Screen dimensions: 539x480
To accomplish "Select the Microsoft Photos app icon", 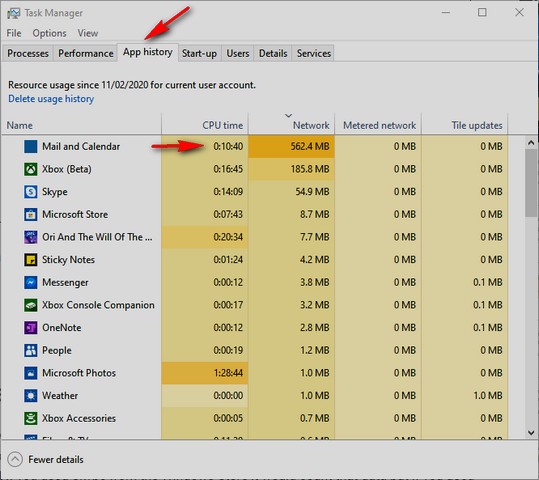I will click(x=31, y=373).
